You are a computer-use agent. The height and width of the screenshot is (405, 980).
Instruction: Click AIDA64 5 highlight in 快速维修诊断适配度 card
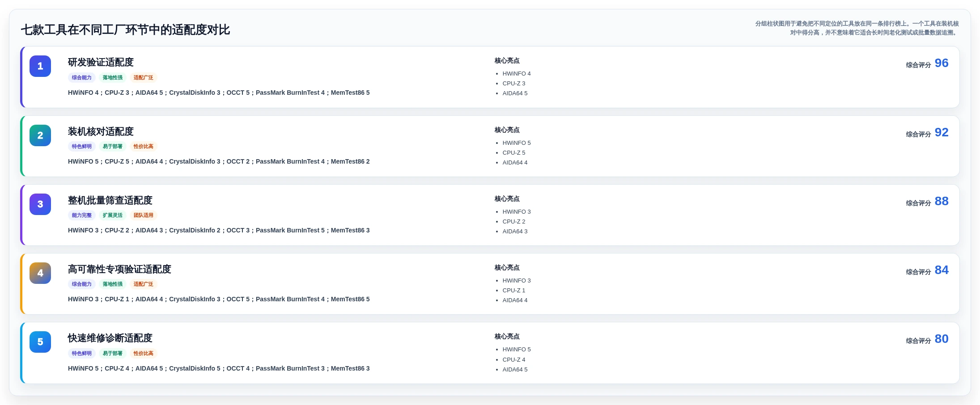[515, 370]
